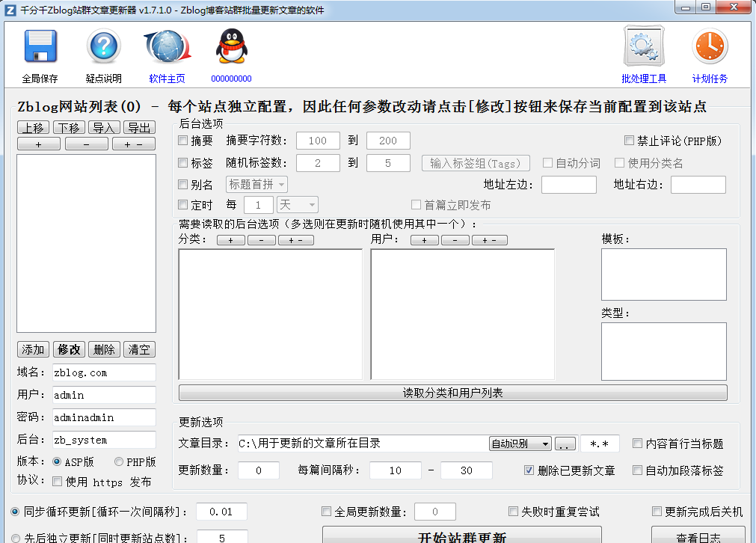Click the 域名 input field zblog.com
The width and height of the screenshot is (756, 543).
click(x=104, y=372)
